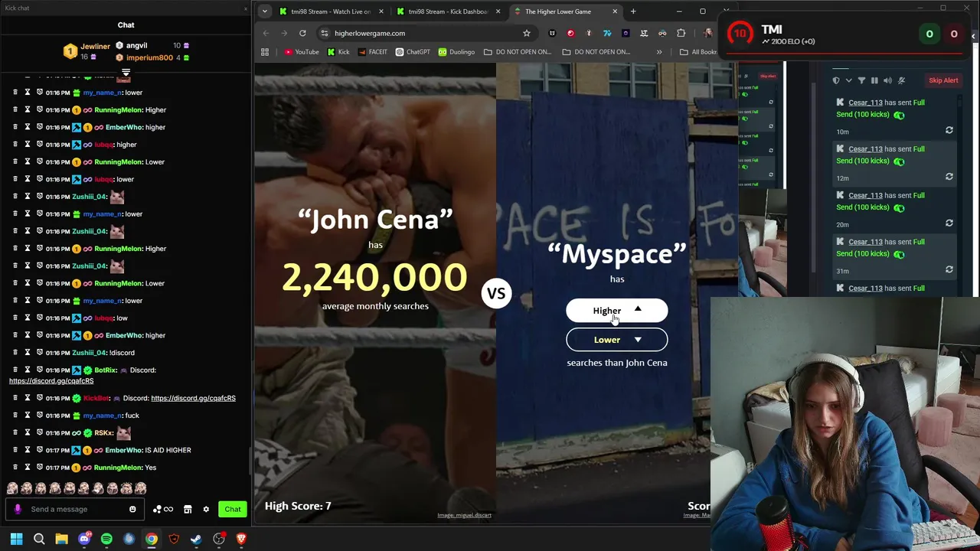Close the Kick Dashboard tab
This screenshot has width=980, height=551.
498,11
